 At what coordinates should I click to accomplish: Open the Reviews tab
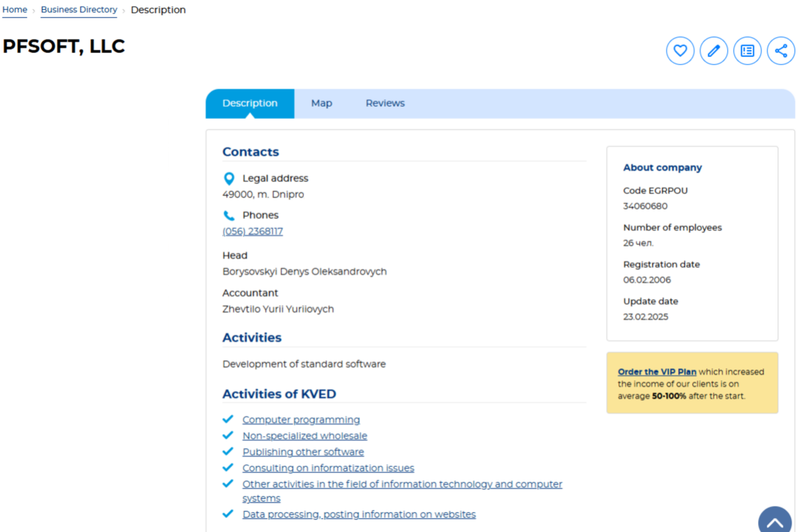click(385, 103)
